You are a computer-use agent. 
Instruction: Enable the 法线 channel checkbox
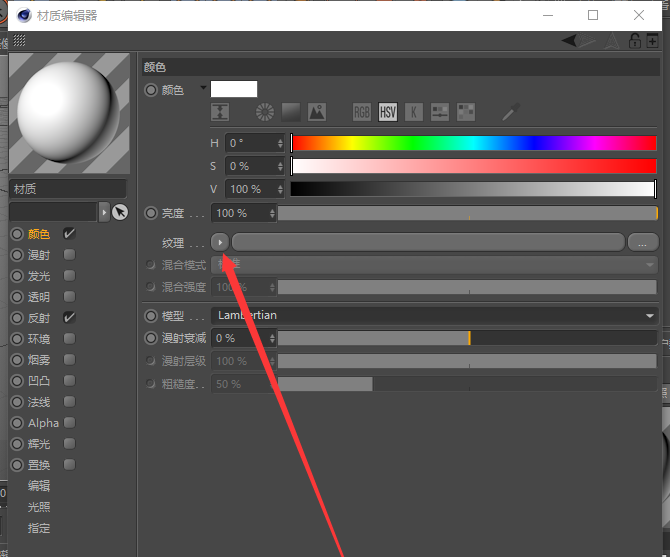(69, 402)
